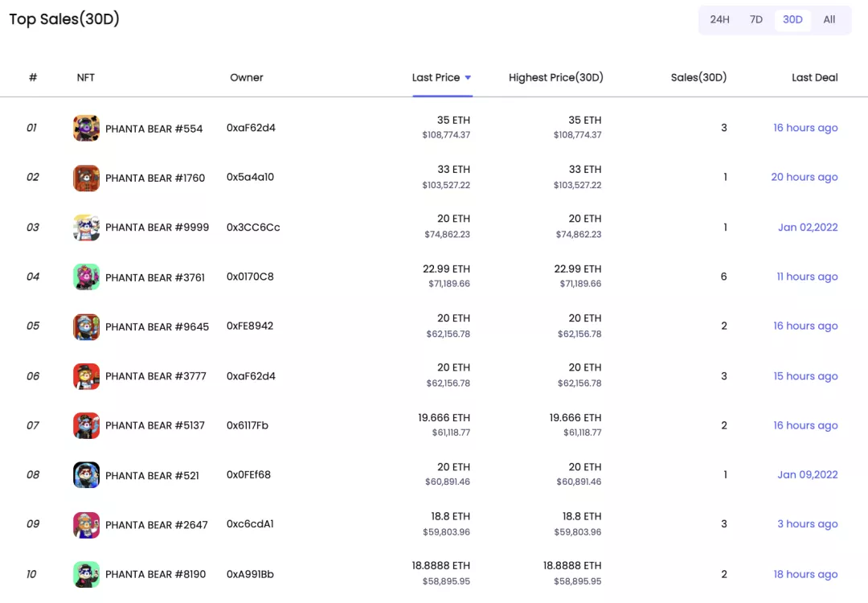
Task: Switch to the 7D time range
Action: [x=756, y=19]
